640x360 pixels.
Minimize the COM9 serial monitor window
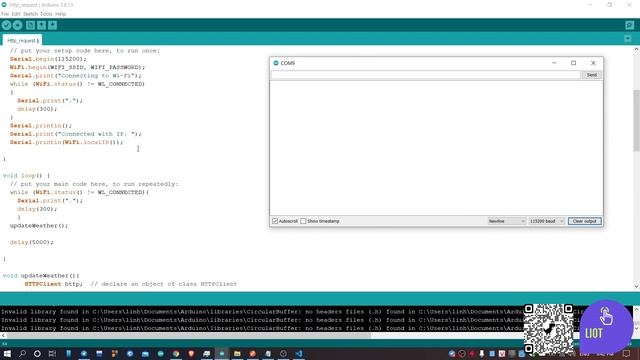click(554, 63)
